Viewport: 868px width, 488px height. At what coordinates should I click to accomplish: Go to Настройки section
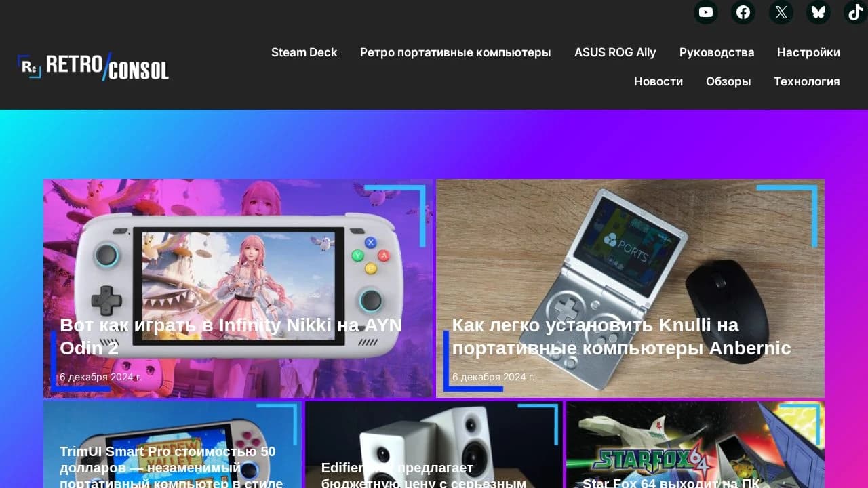click(x=808, y=52)
